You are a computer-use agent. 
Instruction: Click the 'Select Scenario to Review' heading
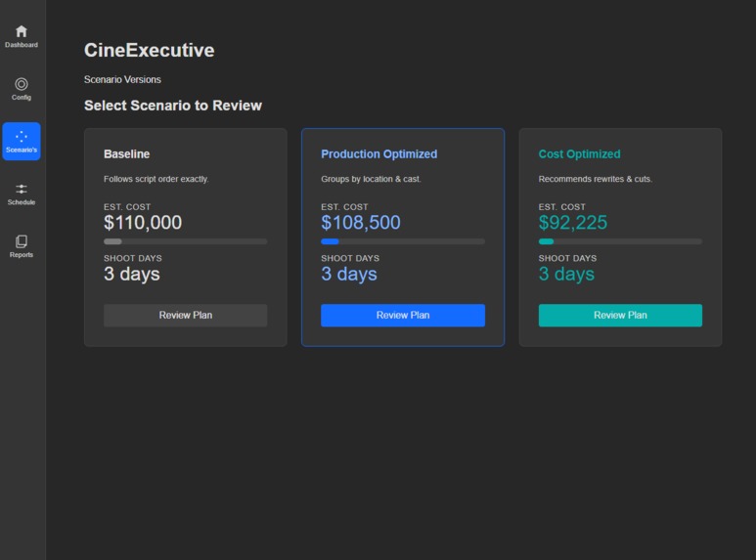tap(172, 106)
